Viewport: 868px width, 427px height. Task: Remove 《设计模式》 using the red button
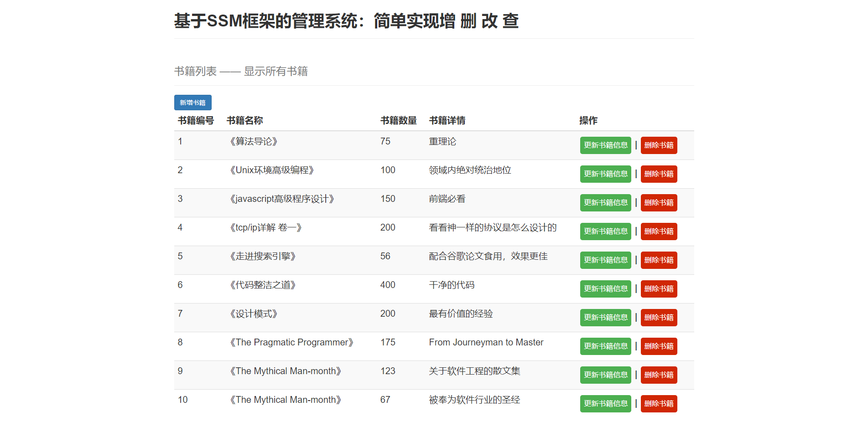pyautogui.click(x=658, y=318)
